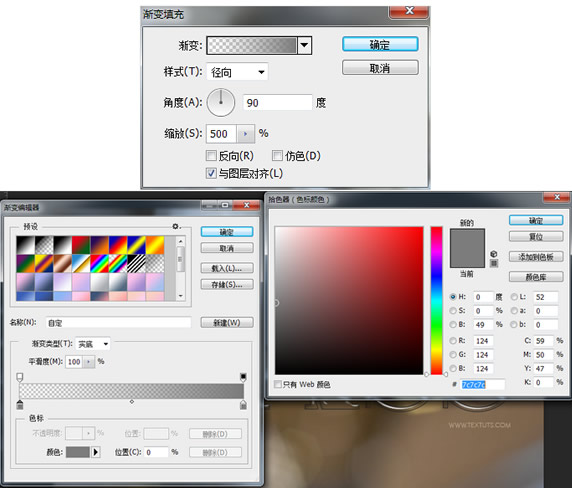This screenshot has height=488, width=572.
Task: Click the hex color input field
Action: point(483,384)
